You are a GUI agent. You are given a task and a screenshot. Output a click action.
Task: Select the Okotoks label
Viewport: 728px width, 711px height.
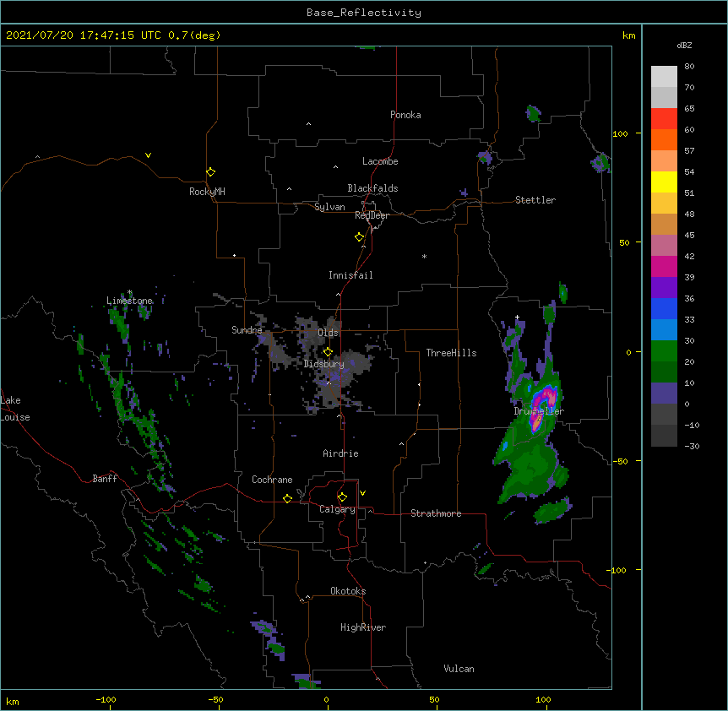coord(348,591)
